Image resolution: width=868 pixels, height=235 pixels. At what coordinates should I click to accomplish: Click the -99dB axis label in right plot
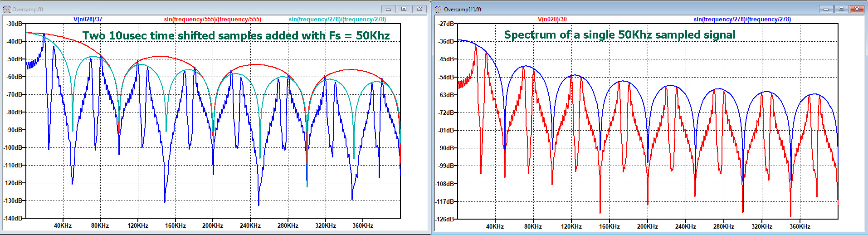point(446,166)
